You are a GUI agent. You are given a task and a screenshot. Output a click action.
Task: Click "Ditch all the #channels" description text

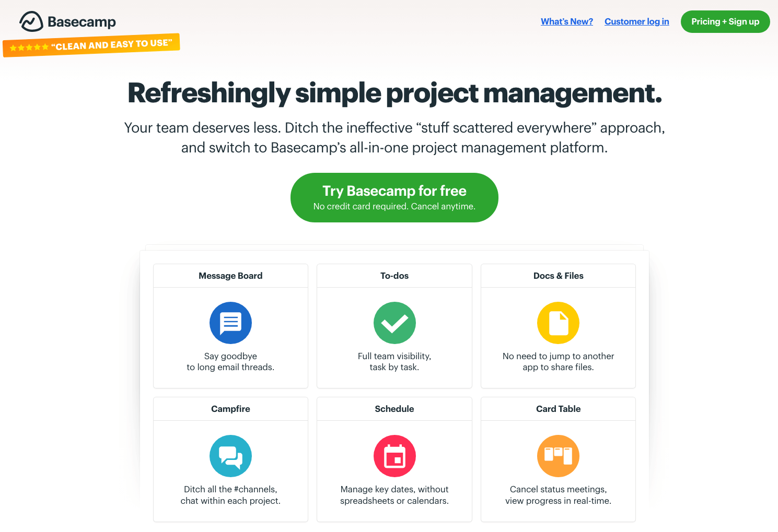(230, 495)
